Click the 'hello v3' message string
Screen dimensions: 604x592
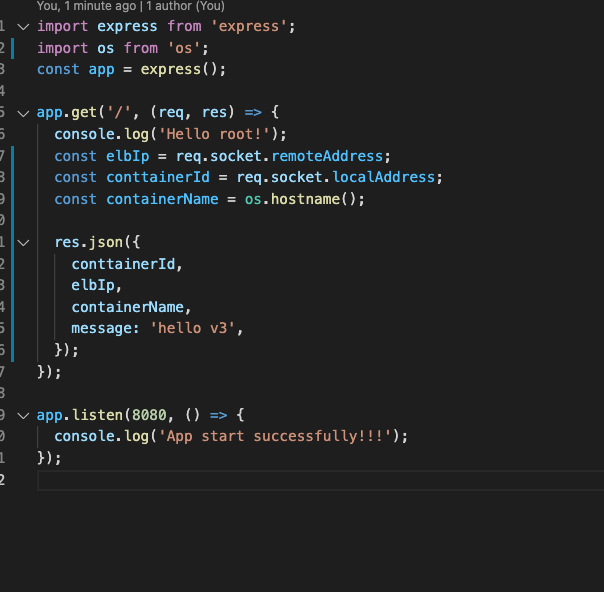coord(192,328)
